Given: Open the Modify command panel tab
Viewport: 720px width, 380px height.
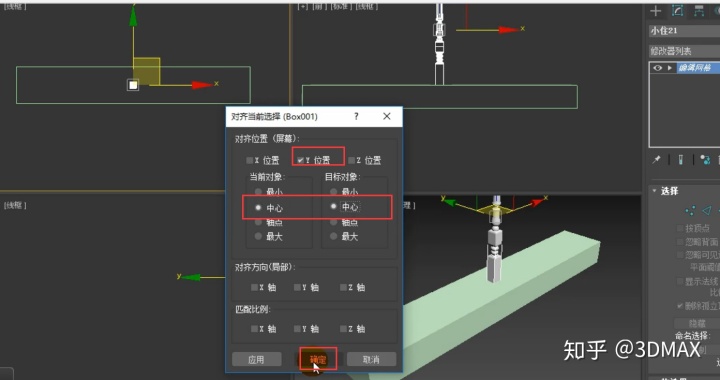Looking at the screenshot, I should pyautogui.click(x=678, y=11).
